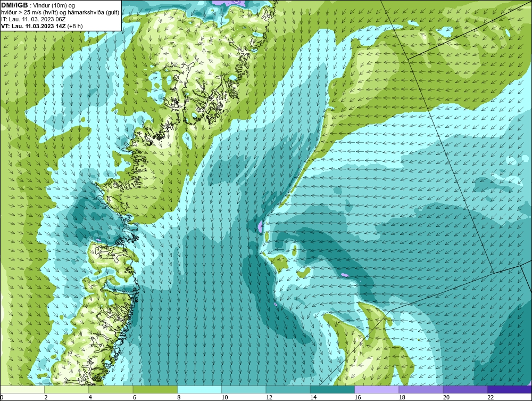Click the legend label '22'
The width and height of the screenshot is (532, 401).
(x=491, y=398)
